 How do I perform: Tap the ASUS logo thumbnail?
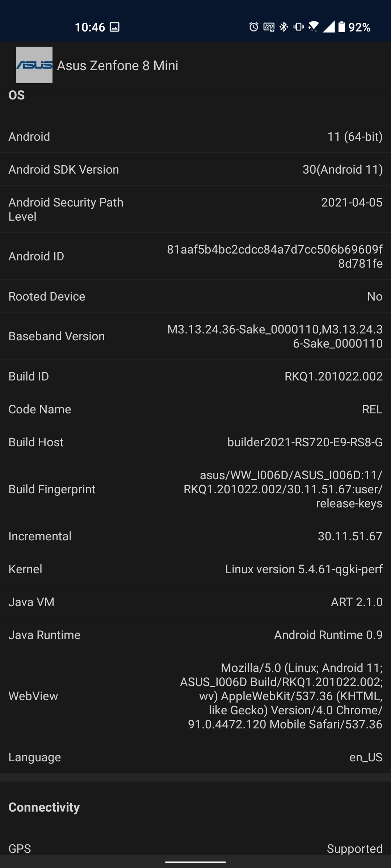coord(34,65)
